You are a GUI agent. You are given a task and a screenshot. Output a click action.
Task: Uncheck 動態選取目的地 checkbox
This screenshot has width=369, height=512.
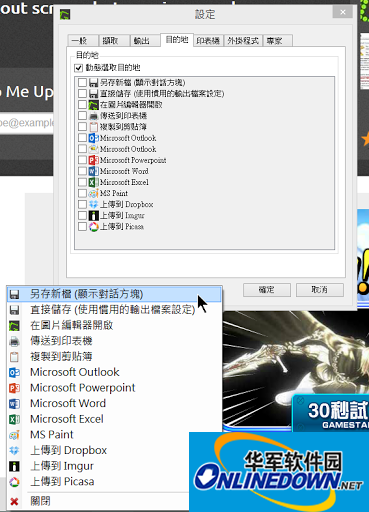79,68
